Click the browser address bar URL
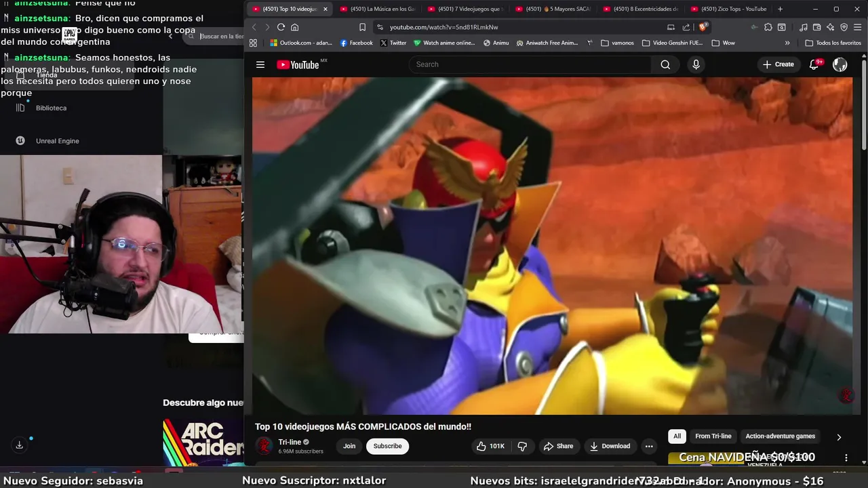The width and height of the screenshot is (868, 488). point(444,27)
